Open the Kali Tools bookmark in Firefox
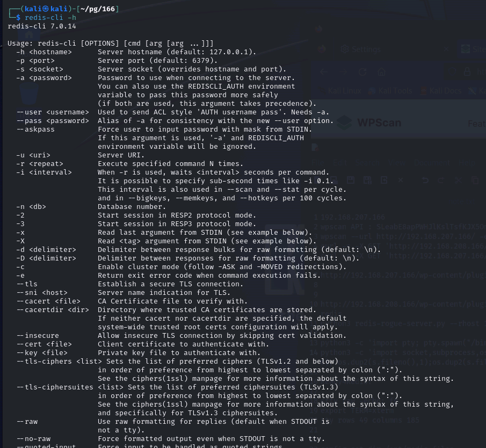The height and width of the screenshot is (448, 486). tap(390, 91)
